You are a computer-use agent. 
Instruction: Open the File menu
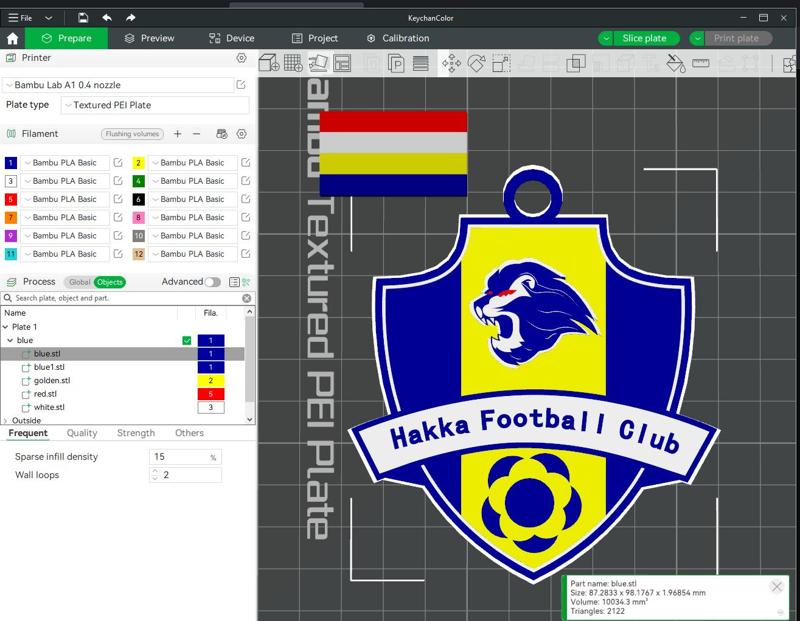pos(20,18)
